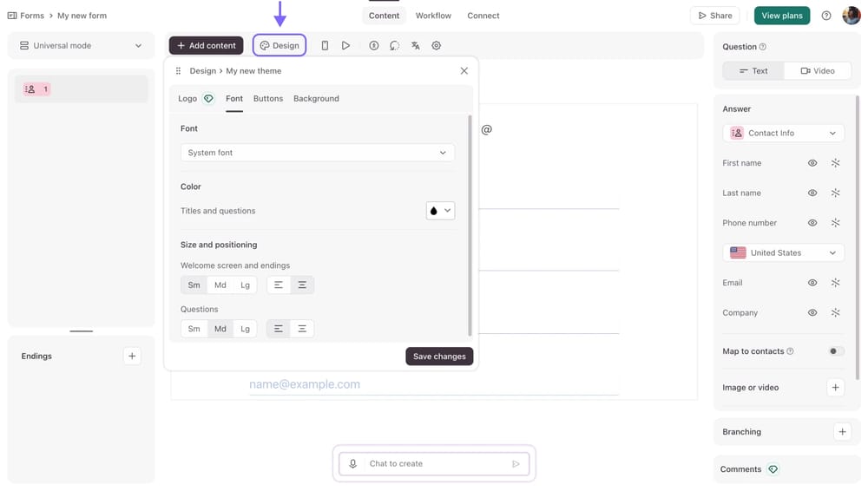Open the Titles and questions color picker

point(440,211)
